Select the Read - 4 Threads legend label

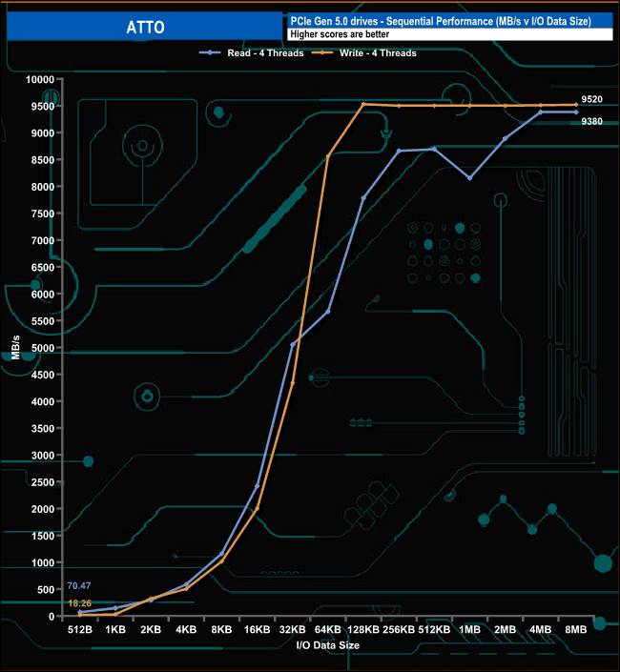point(266,53)
